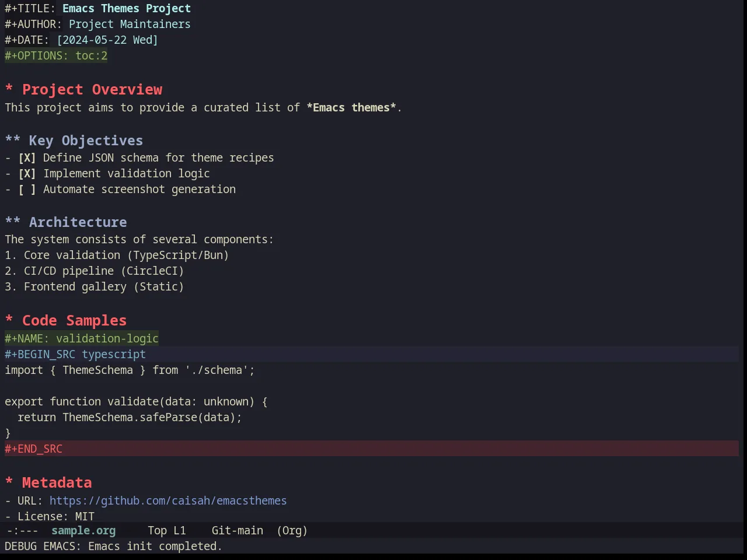Image resolution: width=747 pixels, height=560 pixels.
Task: Click '2. CI/CD pipeline (CircleCI)' item
Action: (x=95, y=271)
